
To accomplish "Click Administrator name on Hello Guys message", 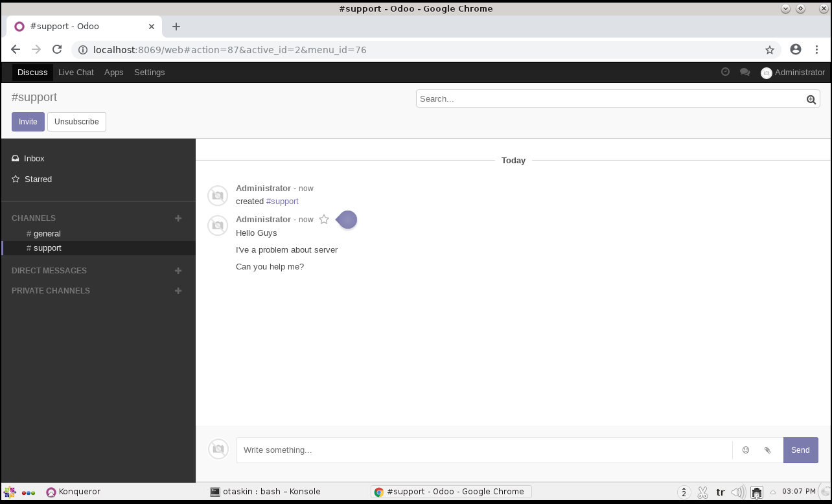I will point(263,220).
